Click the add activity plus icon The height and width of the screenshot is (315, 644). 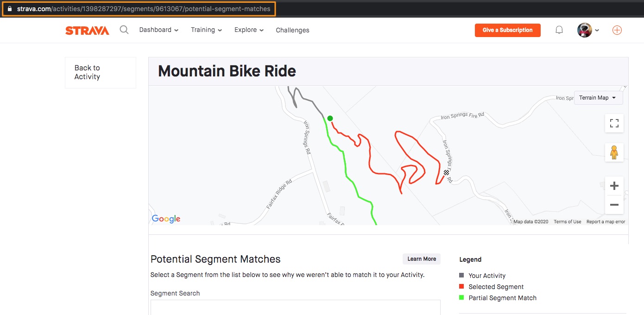[617, 30]
